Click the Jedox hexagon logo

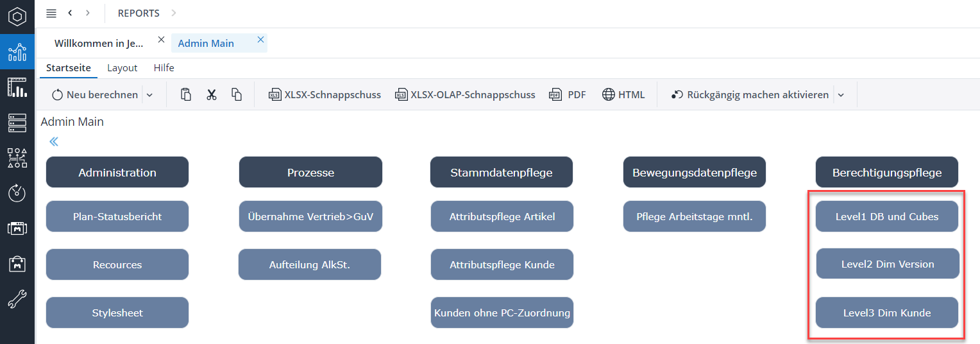(x=17, y=16)
